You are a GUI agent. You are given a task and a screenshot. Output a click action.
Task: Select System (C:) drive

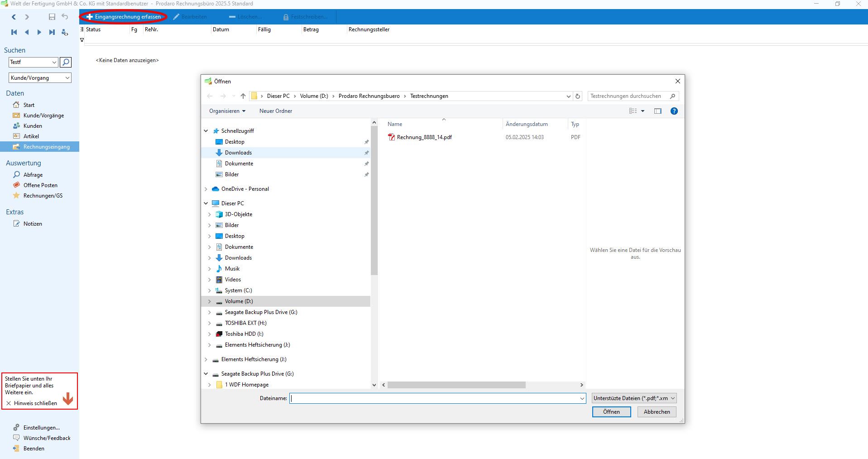point(238,290)
